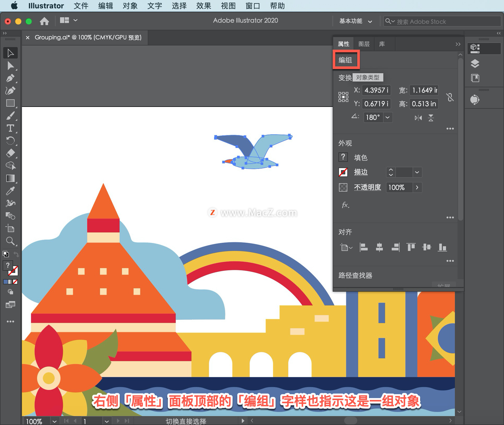Click the Home icon in app bar

coord(44,21)
